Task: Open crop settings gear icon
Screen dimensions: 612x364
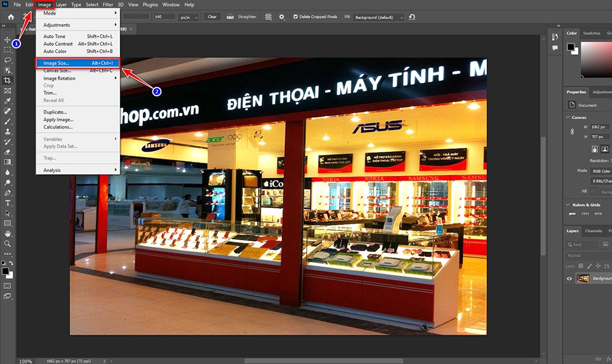Action: pos(281,17)
